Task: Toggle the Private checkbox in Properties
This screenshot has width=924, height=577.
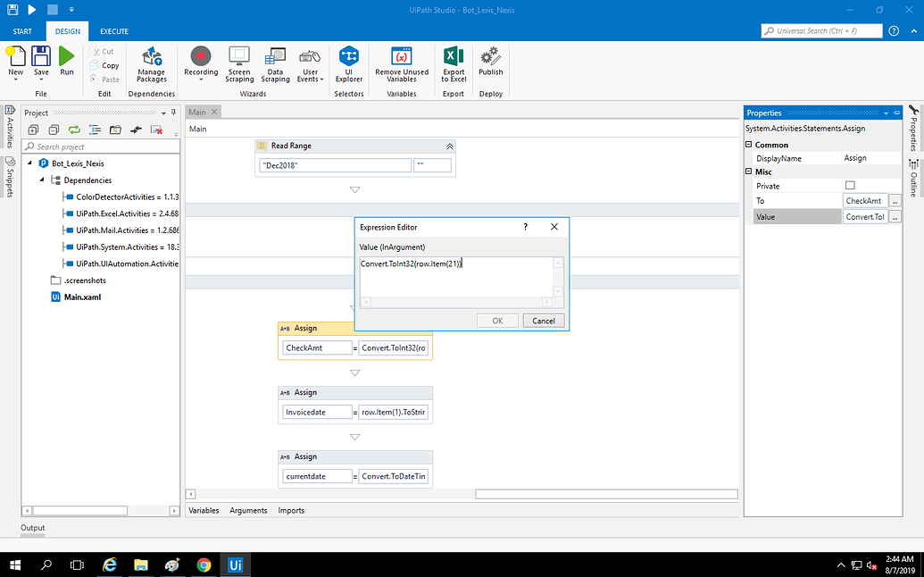Action: 850,186
